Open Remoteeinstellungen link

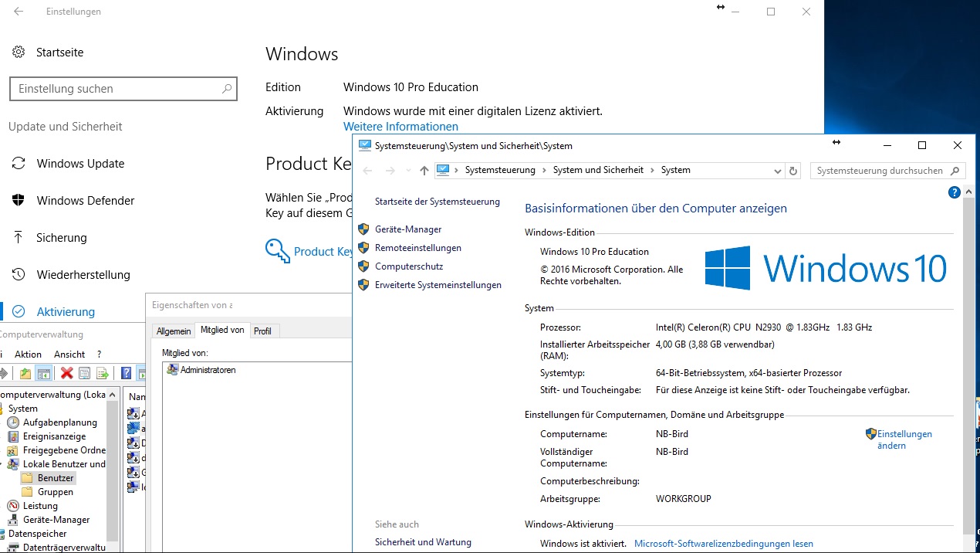tap(418, 248)
